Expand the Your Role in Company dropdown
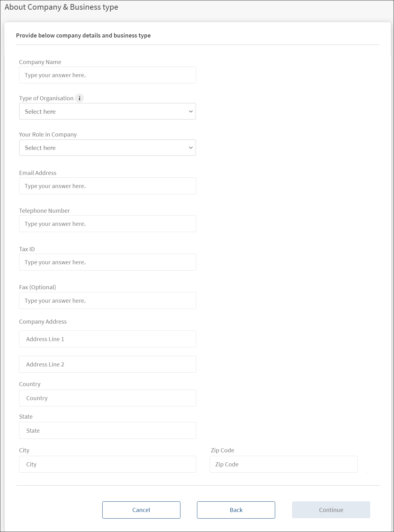This screenshot has height=532, width=394. [107, 148]
